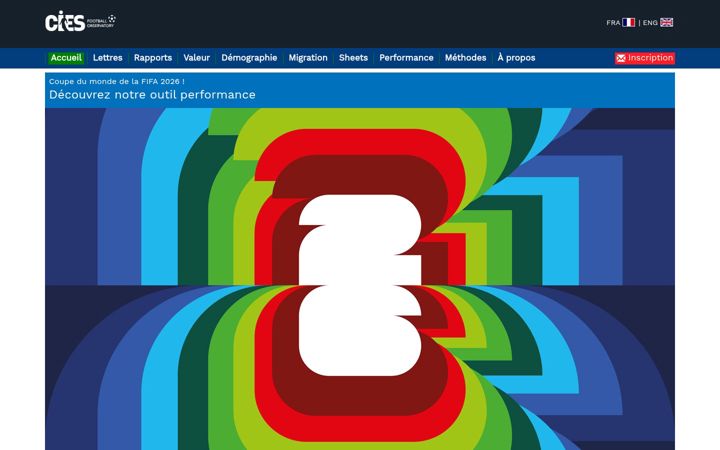The height and width of the screenshot is (450, 720).
Task: Select the FRA language link
Action: tap(613, 22)
